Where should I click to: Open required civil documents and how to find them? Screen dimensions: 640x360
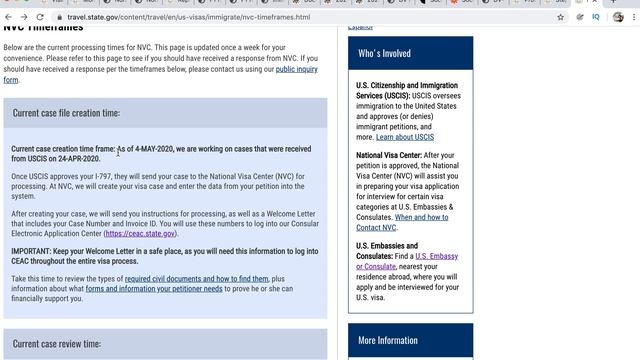196,279
